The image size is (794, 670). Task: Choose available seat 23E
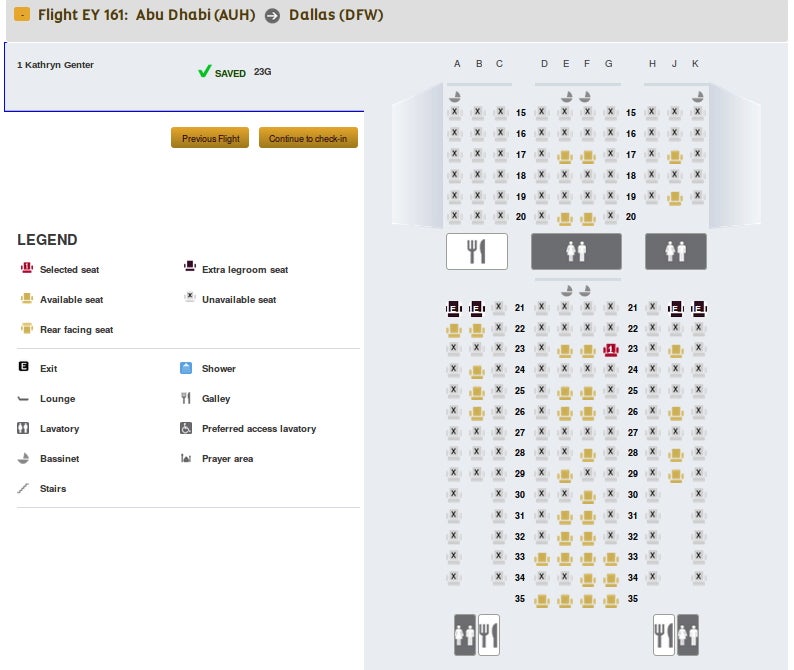(x=565, y=351)
